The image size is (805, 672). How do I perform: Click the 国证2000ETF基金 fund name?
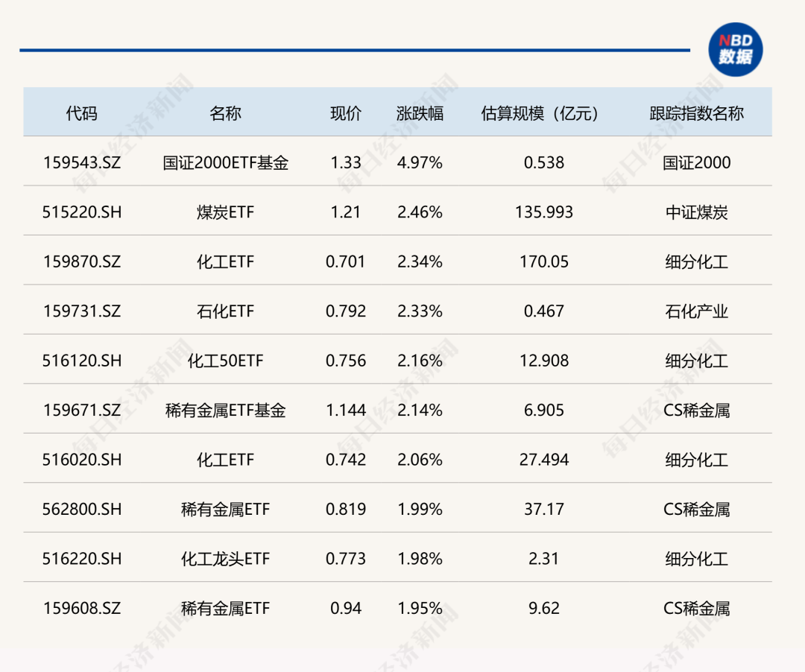225,162
